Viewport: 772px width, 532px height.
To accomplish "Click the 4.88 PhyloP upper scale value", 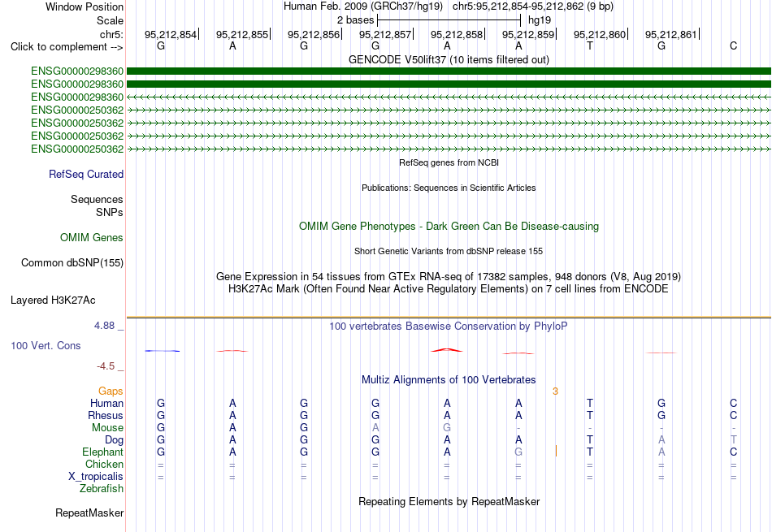I will click(104, 326).
